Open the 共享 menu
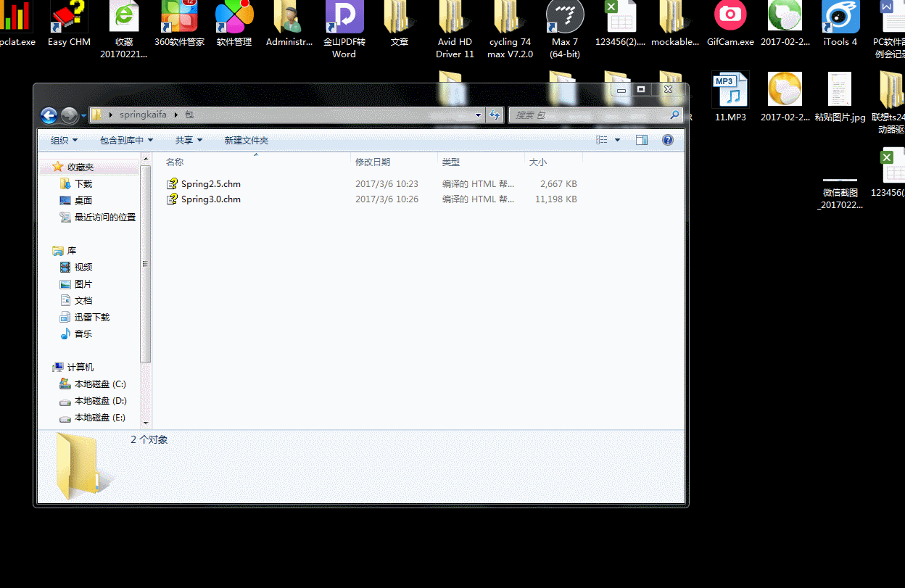This screenshot has width=905, height=588. tap(189, 140)
